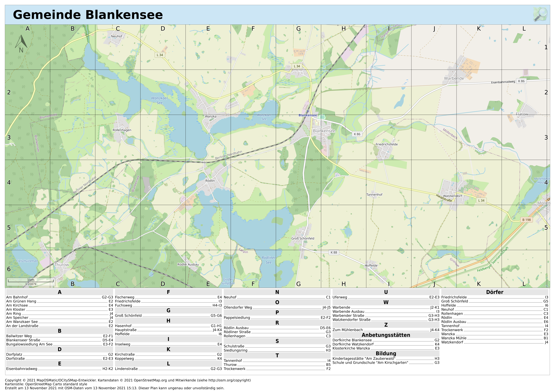Image resolution: width=555 pixels, height=392 pixels.
Task: Click the Anbetungsstätten section header
Action: pyautogui.click(x=386, y=335)
